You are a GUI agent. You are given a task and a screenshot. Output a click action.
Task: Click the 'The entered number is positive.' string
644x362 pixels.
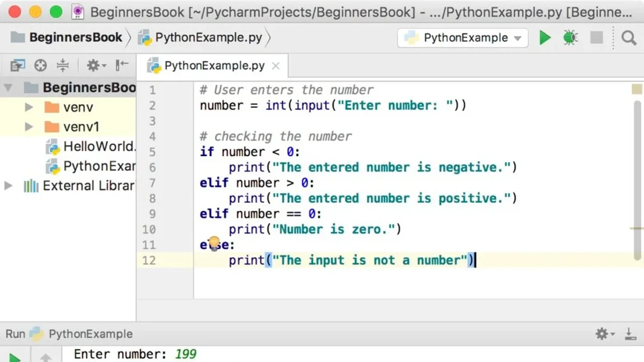[391, 198]
